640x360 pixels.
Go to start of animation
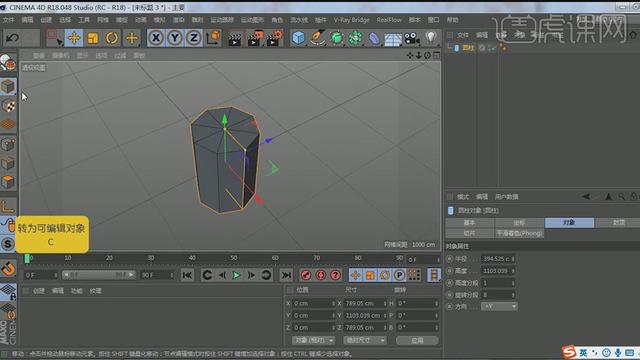(x=187, y=275)
